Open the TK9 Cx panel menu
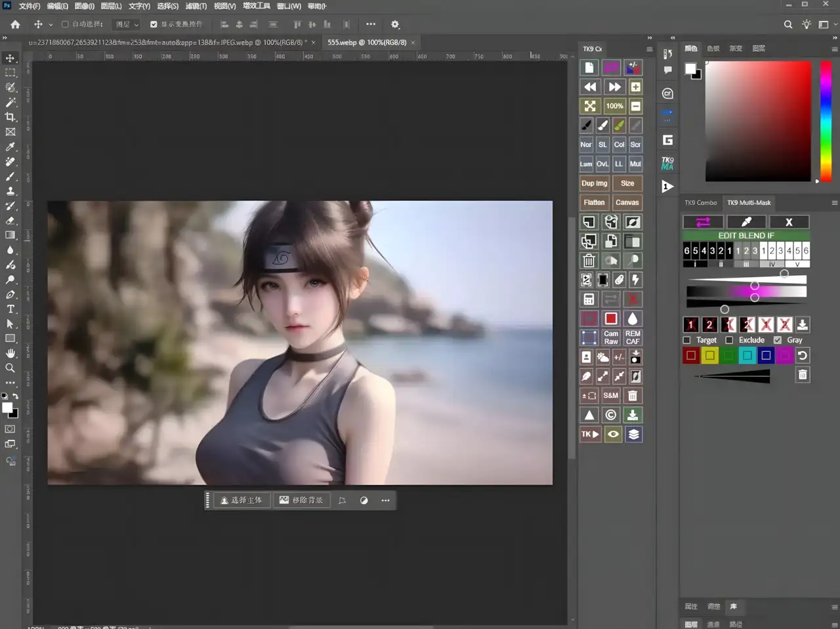The width and height of the screenshot is (840, 629). pyautogui.click(x=650, y=49)
